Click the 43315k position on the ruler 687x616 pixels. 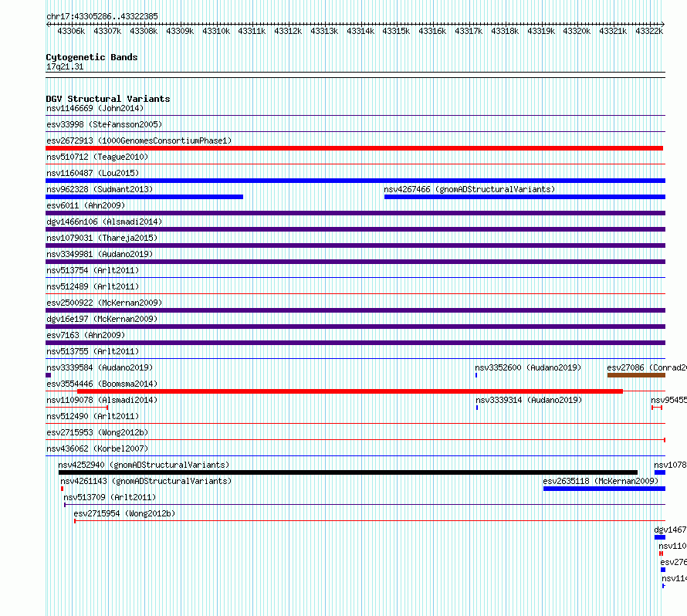pos(396,31)
